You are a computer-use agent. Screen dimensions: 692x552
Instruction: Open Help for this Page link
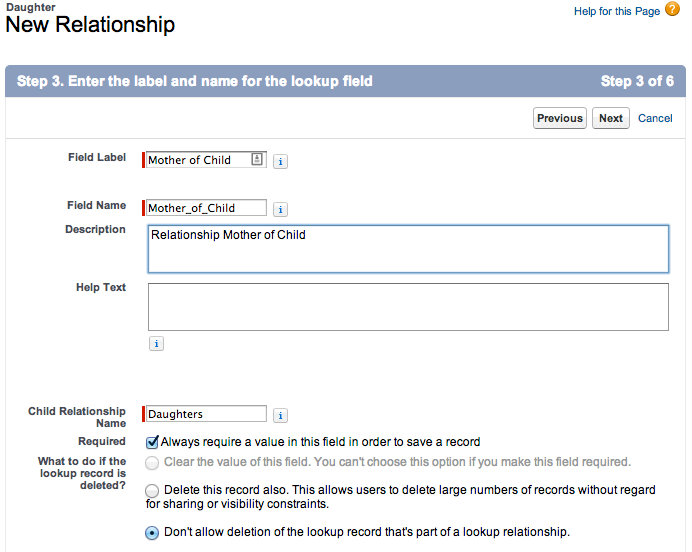coord(616,11)
